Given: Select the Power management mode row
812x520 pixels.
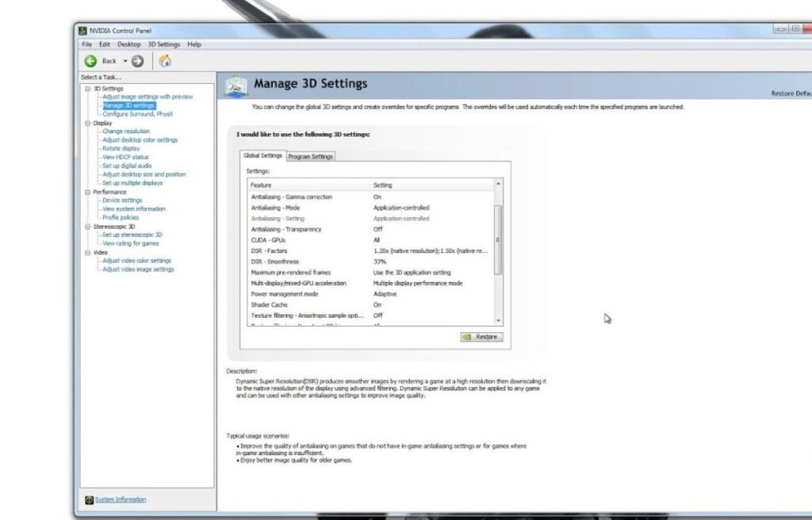Looking at the screenshot, I should tap(371, 294).
